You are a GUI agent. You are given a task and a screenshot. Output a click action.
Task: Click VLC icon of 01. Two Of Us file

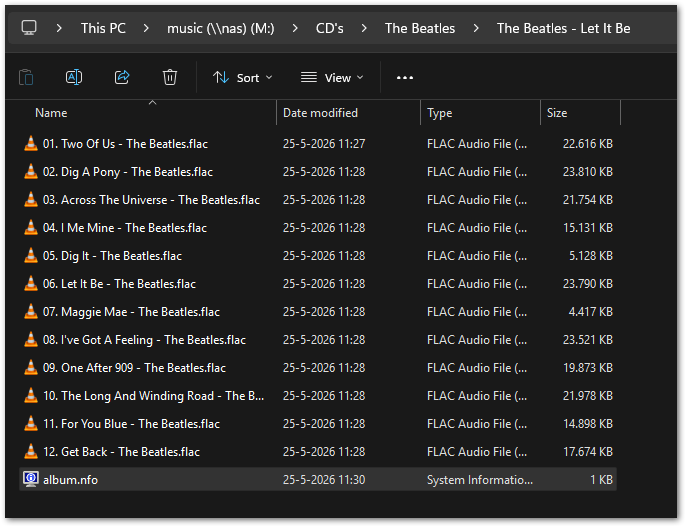(x=31, y=143)
